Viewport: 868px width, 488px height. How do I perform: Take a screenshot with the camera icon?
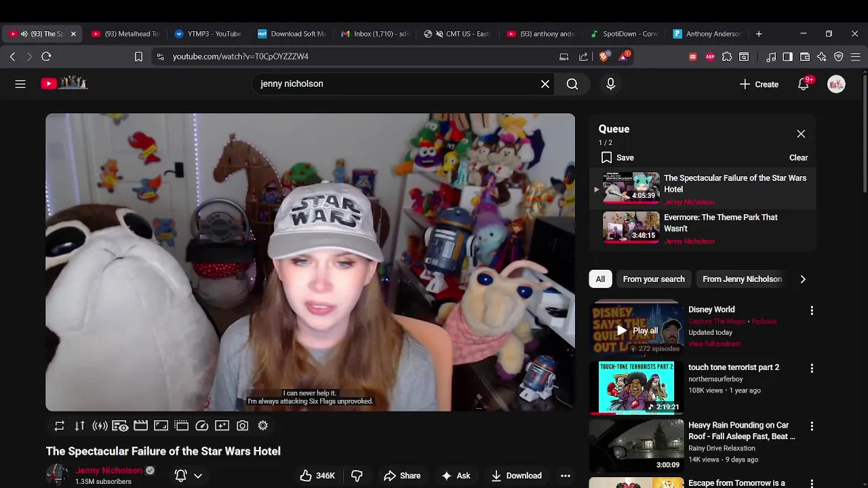(x=242, y=426)
